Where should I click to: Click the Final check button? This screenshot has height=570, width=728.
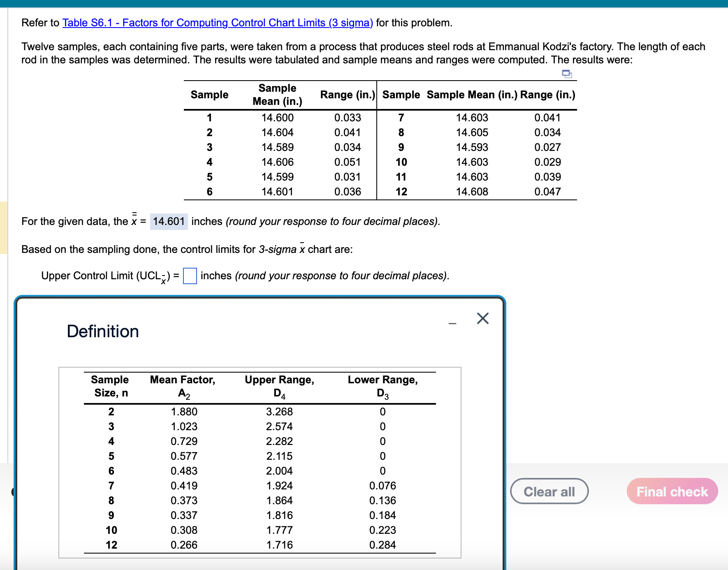[x=672, y=491]
